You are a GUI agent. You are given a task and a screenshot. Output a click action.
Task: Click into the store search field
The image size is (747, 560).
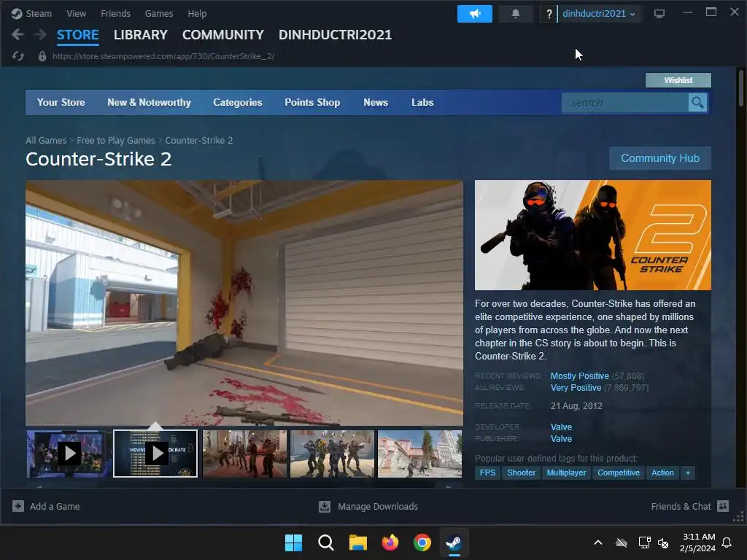click(624, 102)
